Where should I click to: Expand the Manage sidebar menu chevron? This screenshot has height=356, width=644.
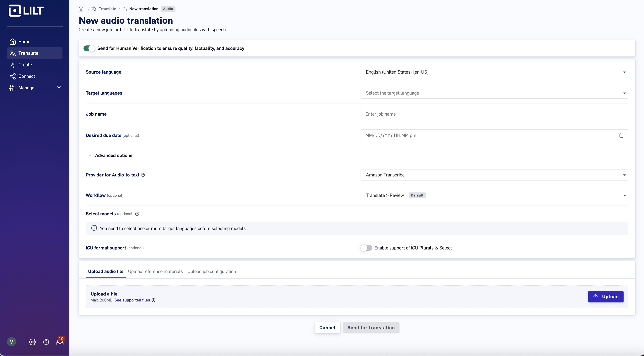[59, 87]
